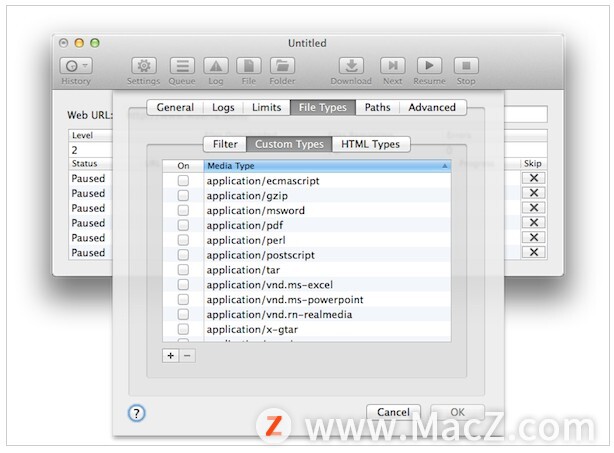The height and width of the screenshot is (453, 614).
Task: Skip the second Paused queue item
Action: pos(533,193)
